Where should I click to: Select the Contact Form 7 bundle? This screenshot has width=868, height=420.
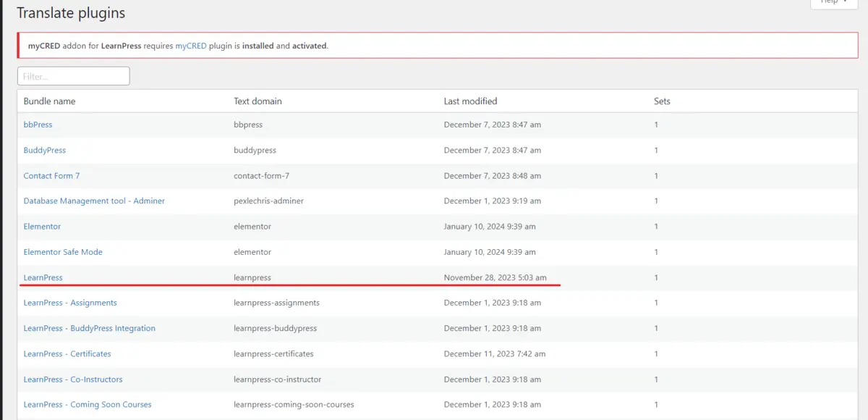point(51,176)
